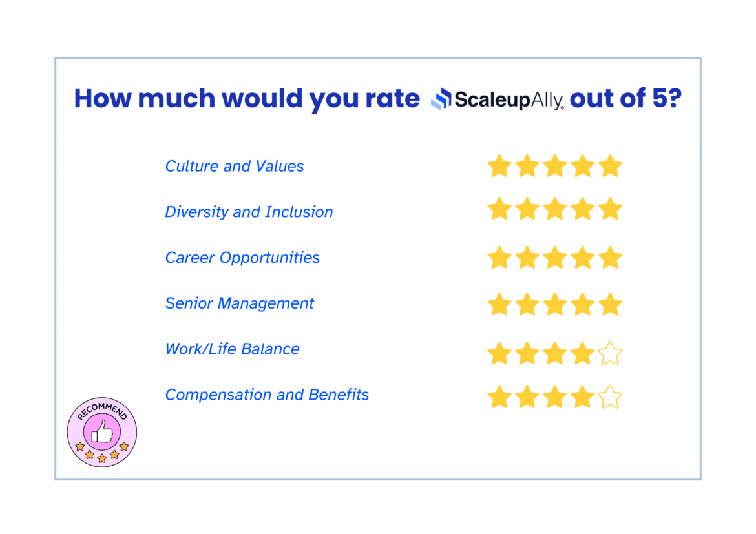
Task: Select the first star for Diversity and Inclusion
Action: [499, 209]
